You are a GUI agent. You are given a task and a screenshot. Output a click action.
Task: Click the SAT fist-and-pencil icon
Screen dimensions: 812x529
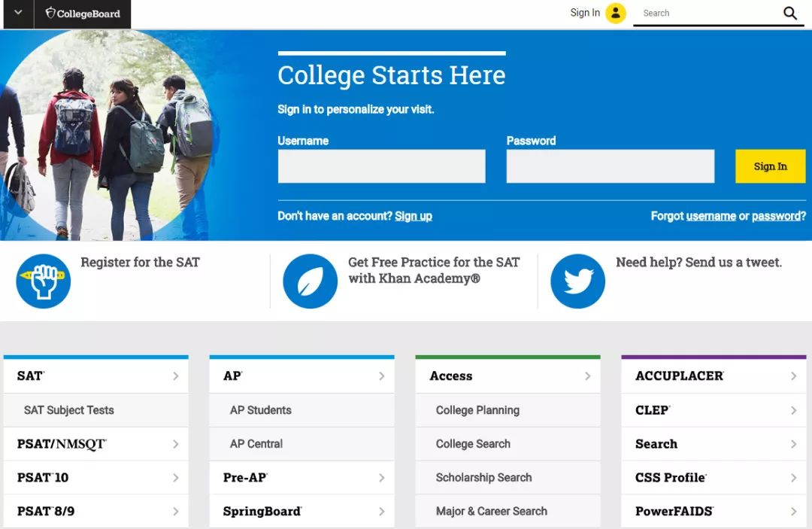[x=44, y=281]
